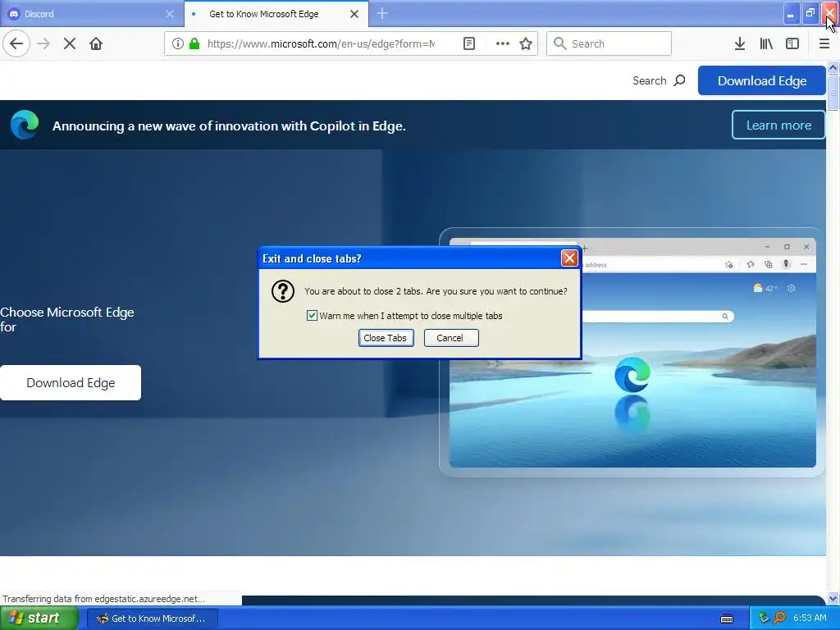Screen dimensions: 840x630
Task: Click the white Download Edge button
Action: 71,382
